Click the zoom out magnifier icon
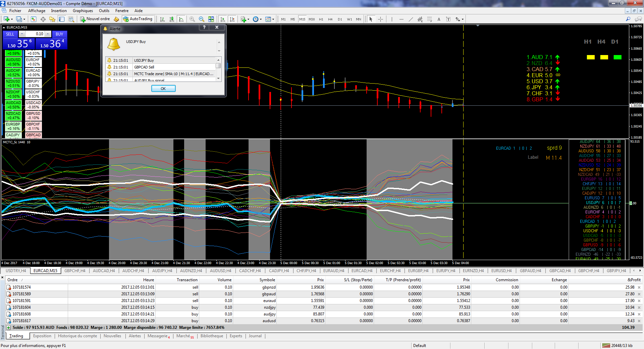The height and width of the screenshot is (349, 644). pos(201,19)
